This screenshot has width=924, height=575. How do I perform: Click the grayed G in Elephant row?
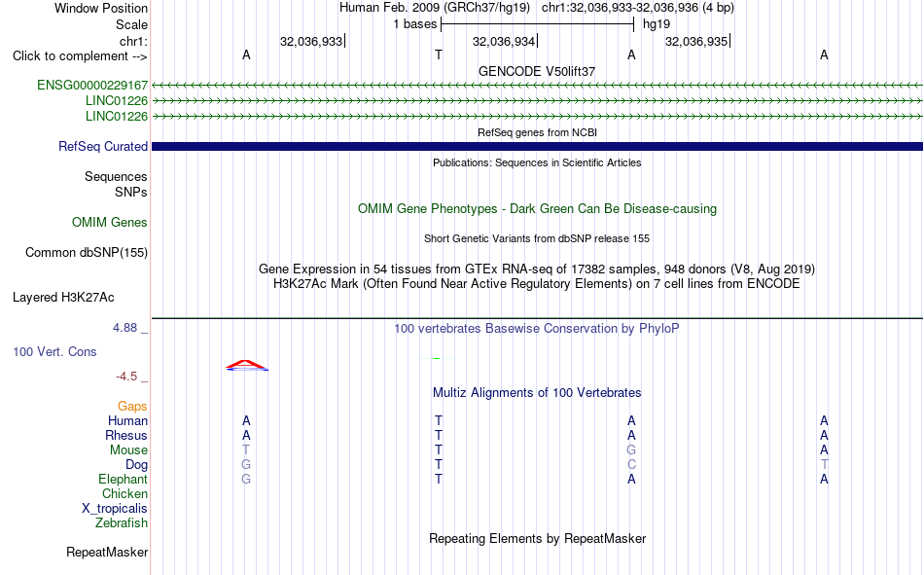(x=246, y=479)
